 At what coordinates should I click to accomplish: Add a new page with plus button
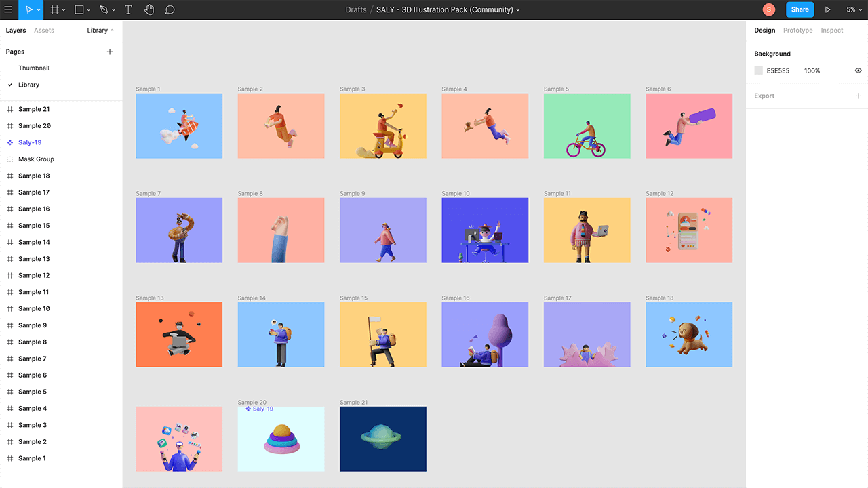pyautogui.click(x=110, y=52)
